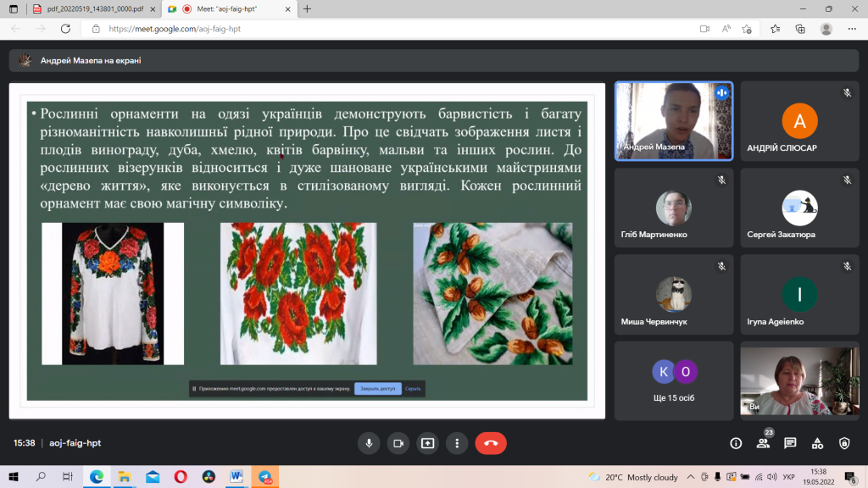
Task: Open meeting details info icon
Action: pyautogui.click(x=736, y=443)
